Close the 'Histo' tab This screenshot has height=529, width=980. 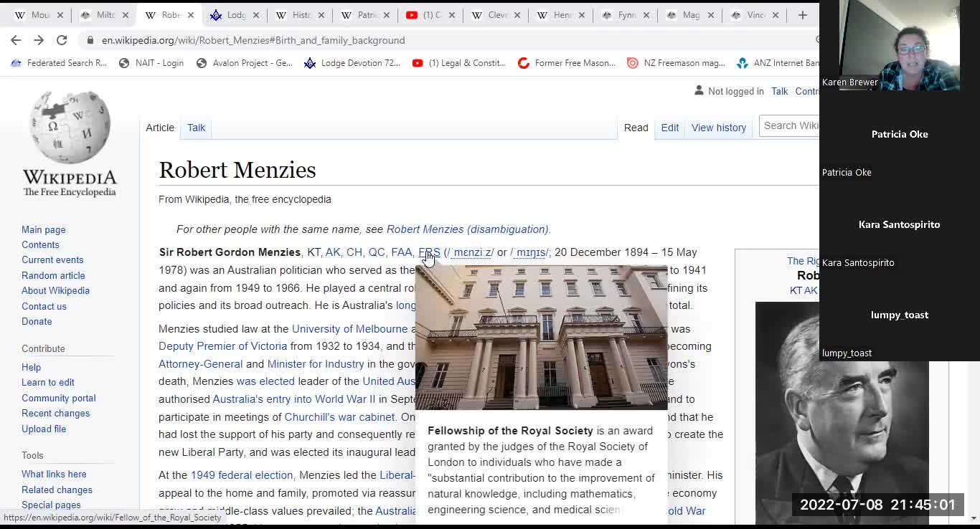click(x=321, y=15)
